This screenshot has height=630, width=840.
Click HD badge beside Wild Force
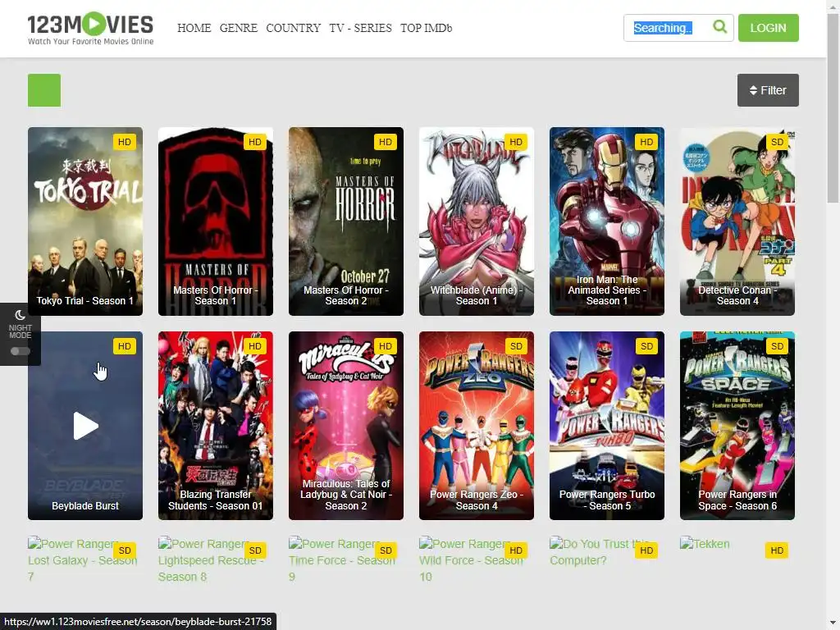(x=516, y=550)
